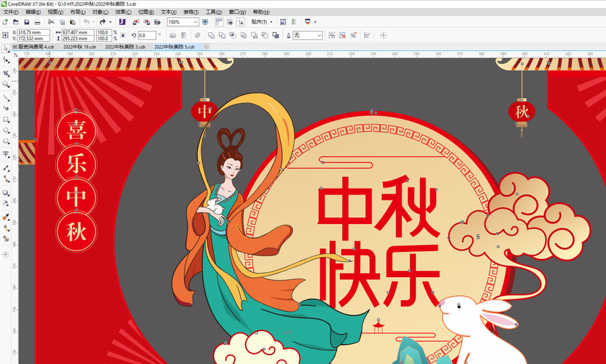The width and height of the screenshot is (606, 364).
Task: Click the Export icon
Action: tap(147, 22)
